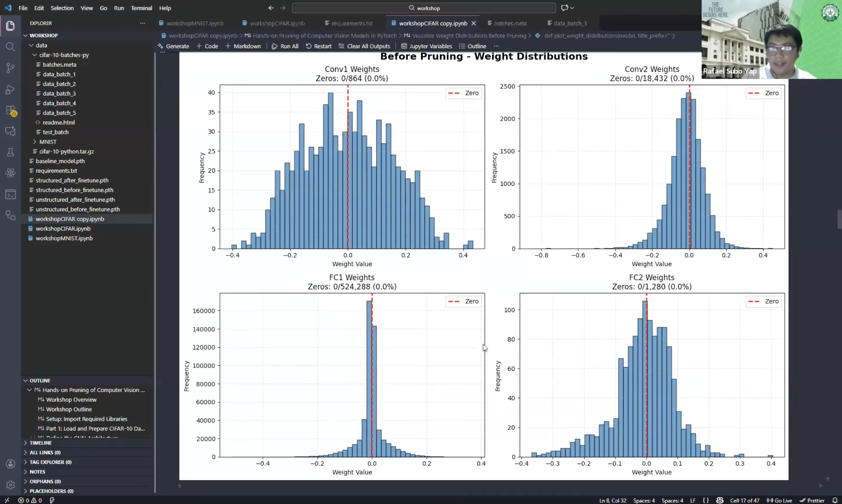Screen dimensions: 842x504
Task: Expand the MNIST folder
Action: (x=35, y=142)
